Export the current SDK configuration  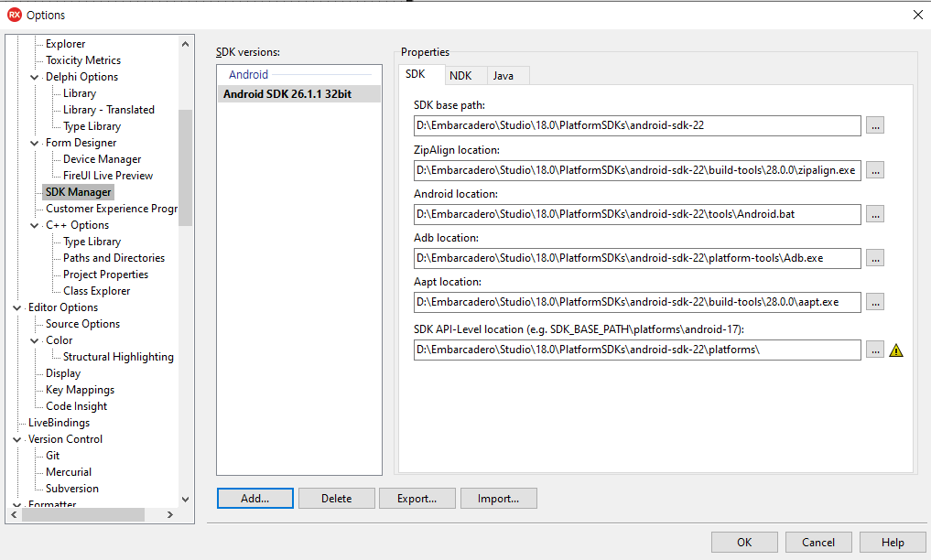[x=417, y=498]
